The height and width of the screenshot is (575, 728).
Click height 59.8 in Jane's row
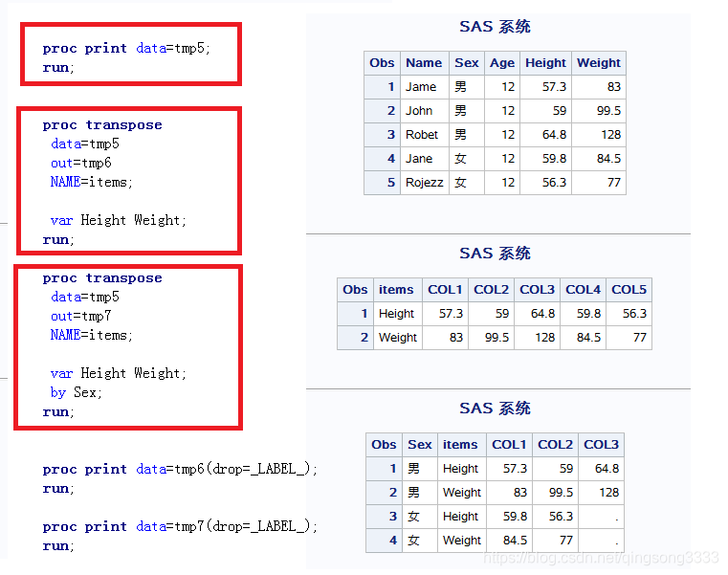(545, 159)
